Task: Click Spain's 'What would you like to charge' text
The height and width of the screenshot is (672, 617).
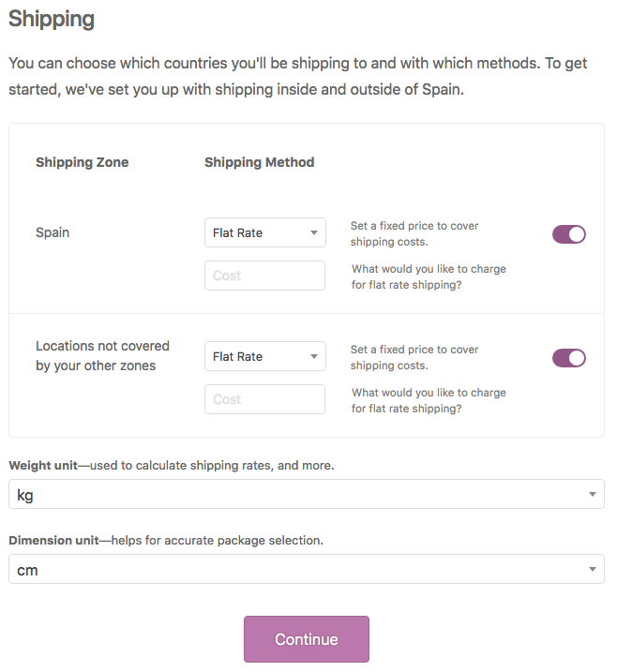Action: click(x=429, y=276)
